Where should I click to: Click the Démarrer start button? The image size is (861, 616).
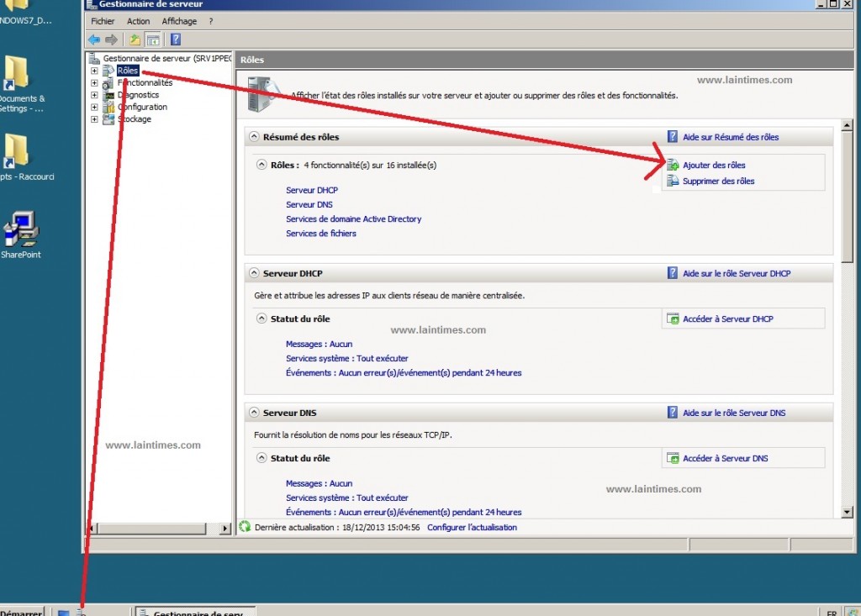pos(21,613)
